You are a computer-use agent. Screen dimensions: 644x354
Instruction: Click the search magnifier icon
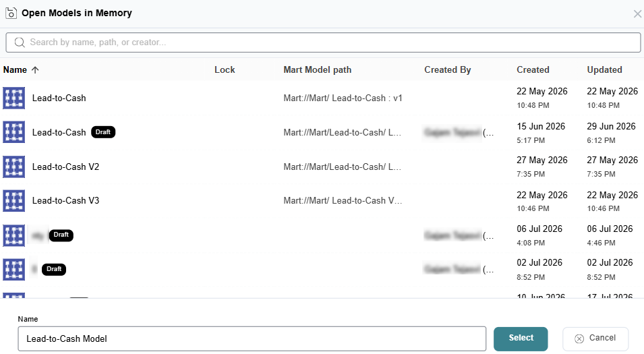pyautogui.click(x=20, y=42)
